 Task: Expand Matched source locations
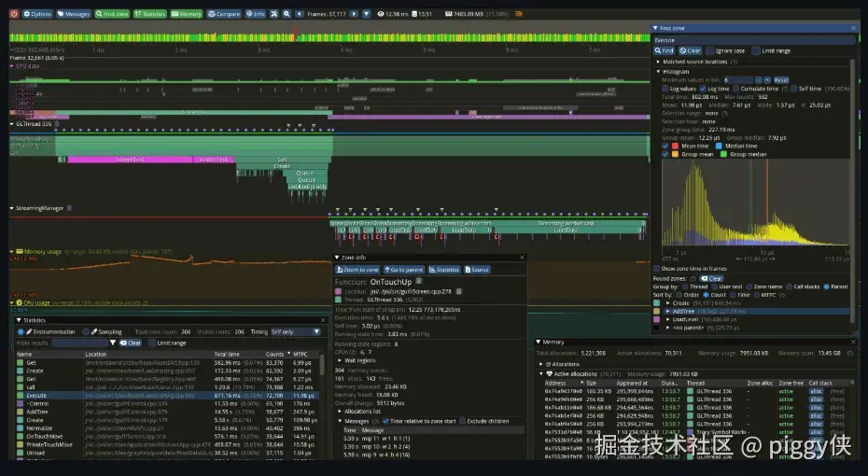pyautogui.click(x=658, y=62)
